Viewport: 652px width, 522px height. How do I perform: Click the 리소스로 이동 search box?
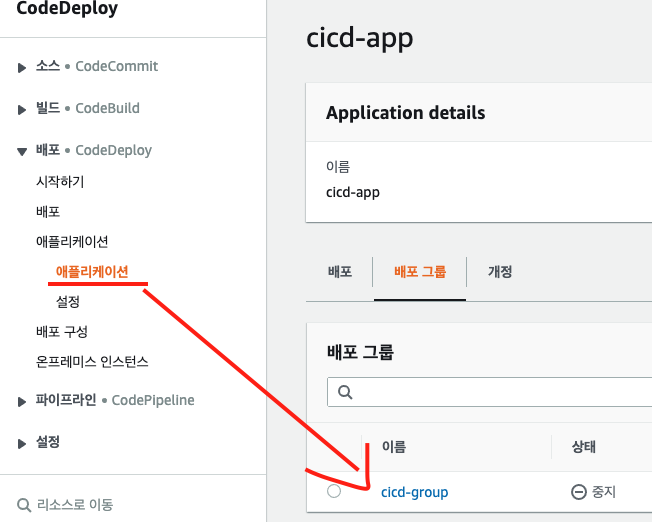tap(75, 505)
